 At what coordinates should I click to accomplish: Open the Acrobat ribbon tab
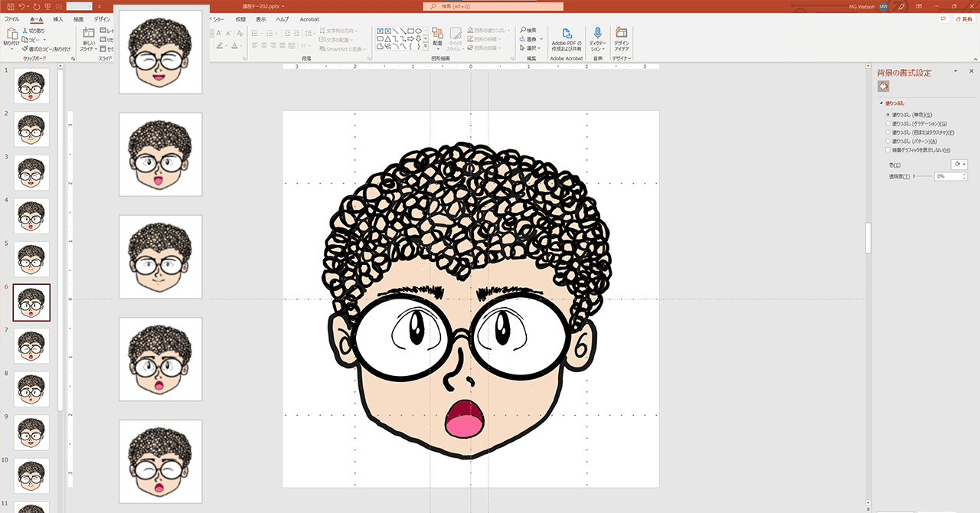pyautogui.click(x=309, y=18)
